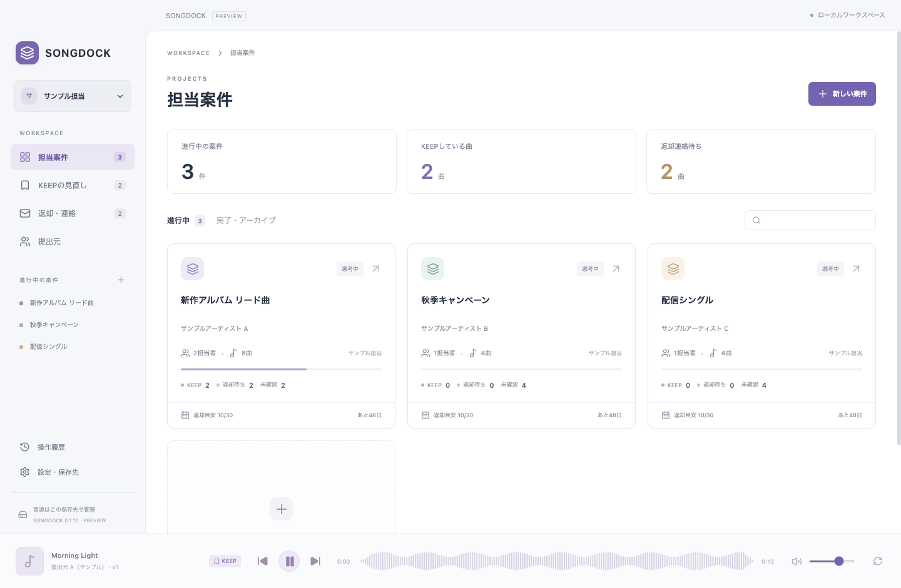901x588 pixels.
Task: Mute the player volume speaker icon
Action: (797, 561)
